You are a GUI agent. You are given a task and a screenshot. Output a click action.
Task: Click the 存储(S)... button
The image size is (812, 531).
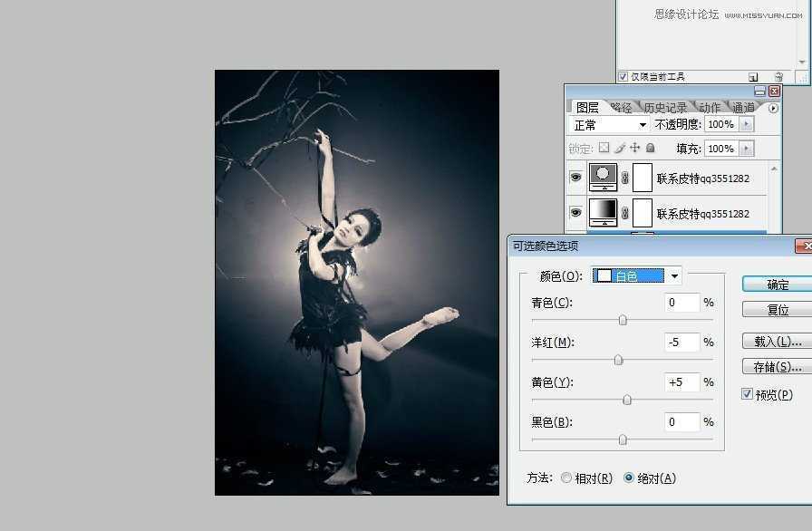pos(778,366)
